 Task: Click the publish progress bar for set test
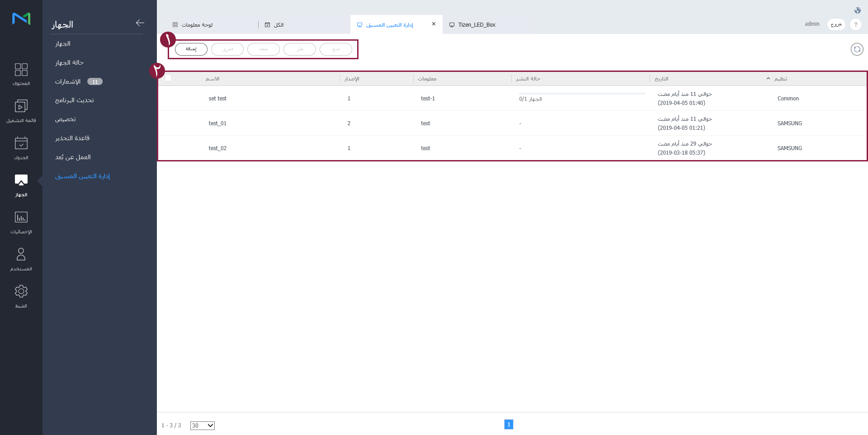click(x=582, y=94)
